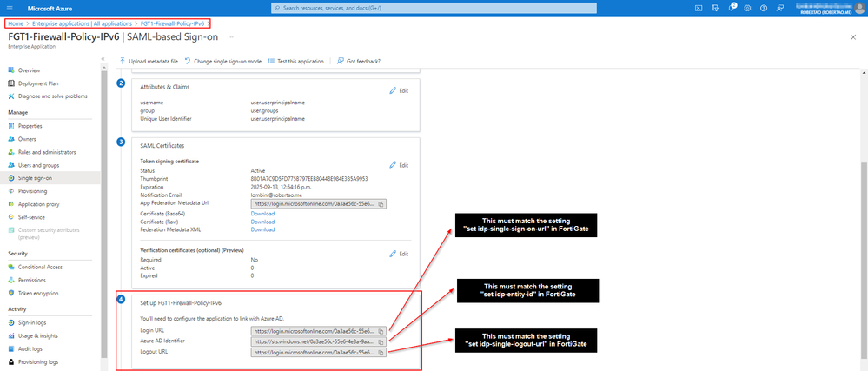
Task: Close the SAML-based Sign-on blade
Action: 853,37
